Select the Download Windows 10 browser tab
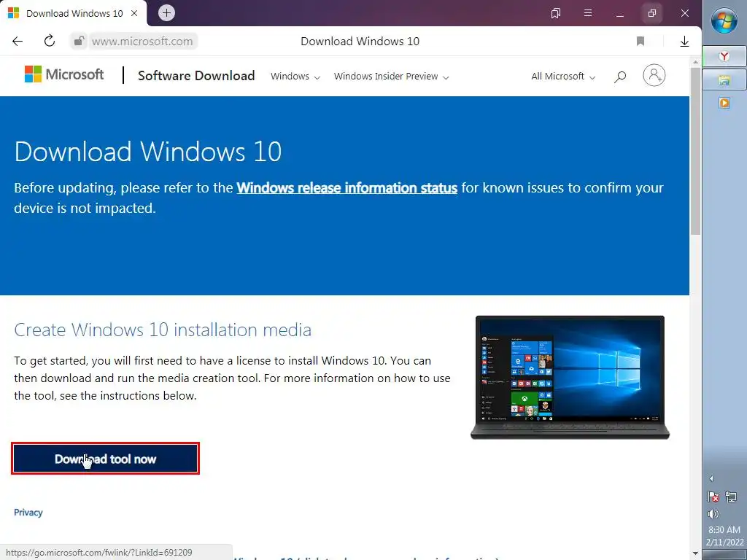Viewport: 747px width, 560px height. click(74, 13)
